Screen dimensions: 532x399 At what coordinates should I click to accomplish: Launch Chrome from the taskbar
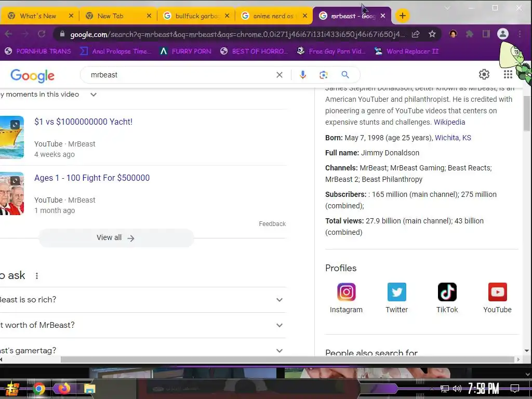click(x=38, y=389)
